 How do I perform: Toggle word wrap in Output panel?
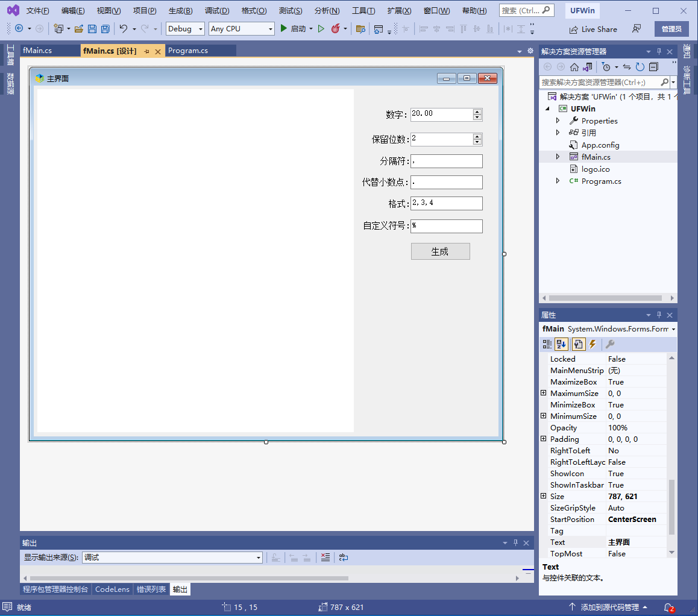click(x=343, y=558)
